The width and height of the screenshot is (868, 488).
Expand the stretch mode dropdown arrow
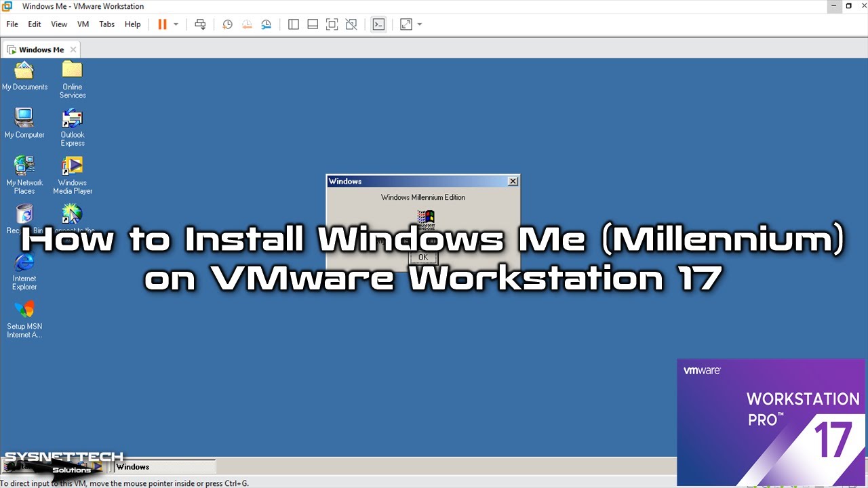click(420, 24)
